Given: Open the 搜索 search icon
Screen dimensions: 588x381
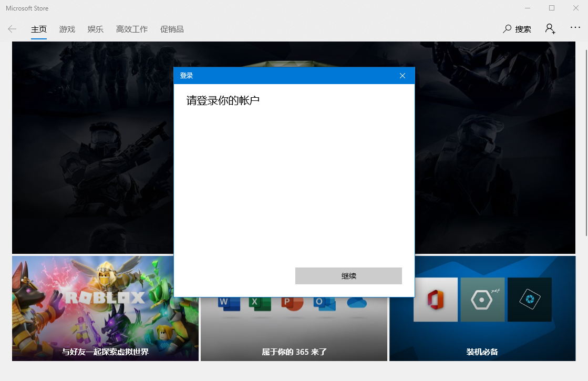Looking at the screenshot, I should 517,29.
